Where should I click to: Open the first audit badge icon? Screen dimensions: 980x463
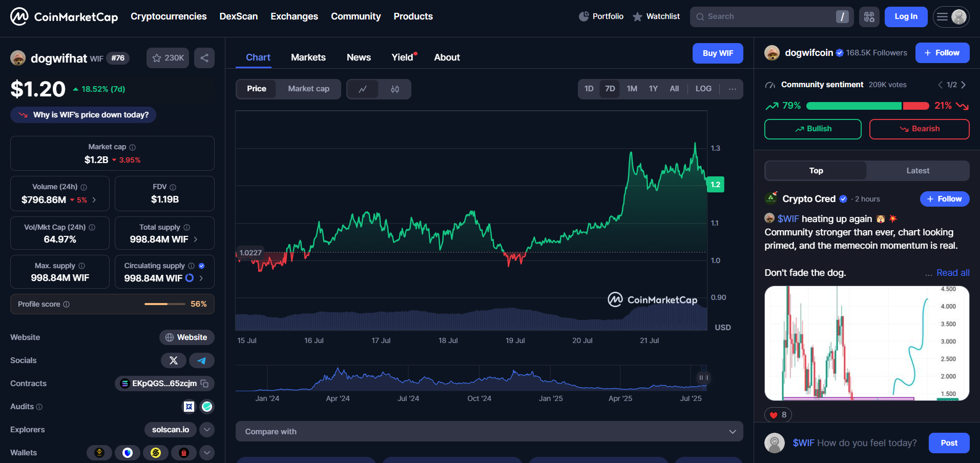189,407
